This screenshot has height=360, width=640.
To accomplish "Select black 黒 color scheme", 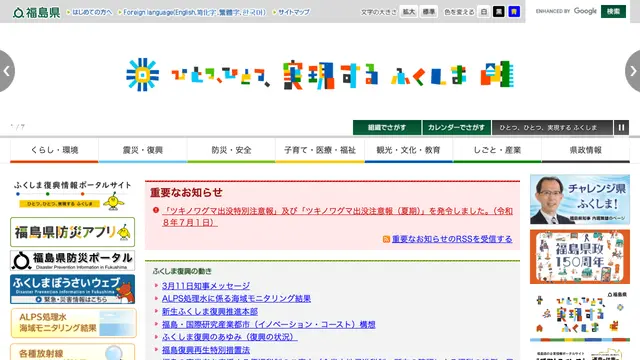I will pos(499,12).
